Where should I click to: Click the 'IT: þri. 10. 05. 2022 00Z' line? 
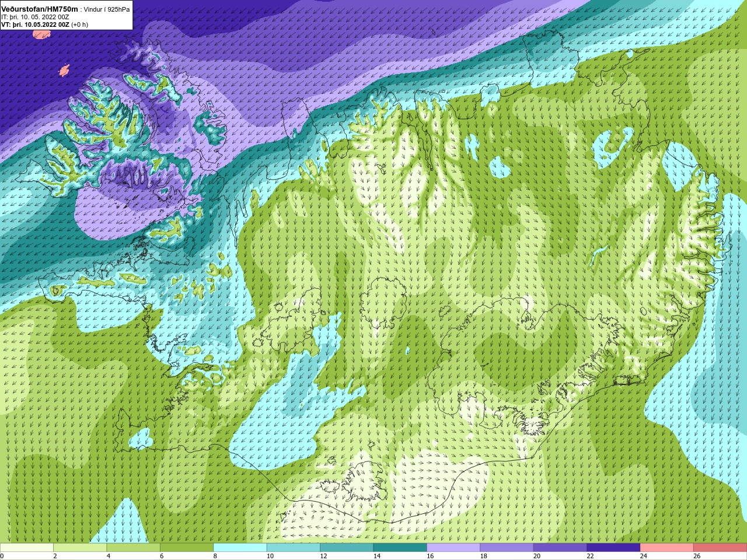(x=36, y=17)
